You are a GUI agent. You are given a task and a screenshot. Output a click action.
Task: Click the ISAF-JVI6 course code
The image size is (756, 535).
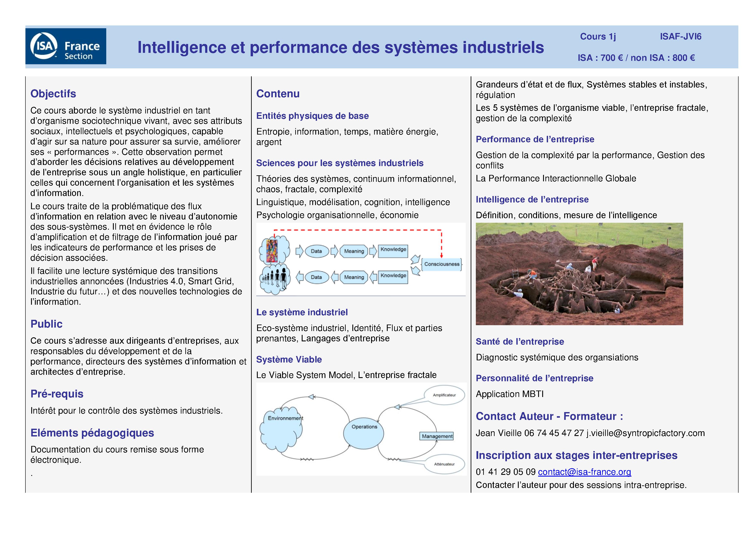coord(680,36)
